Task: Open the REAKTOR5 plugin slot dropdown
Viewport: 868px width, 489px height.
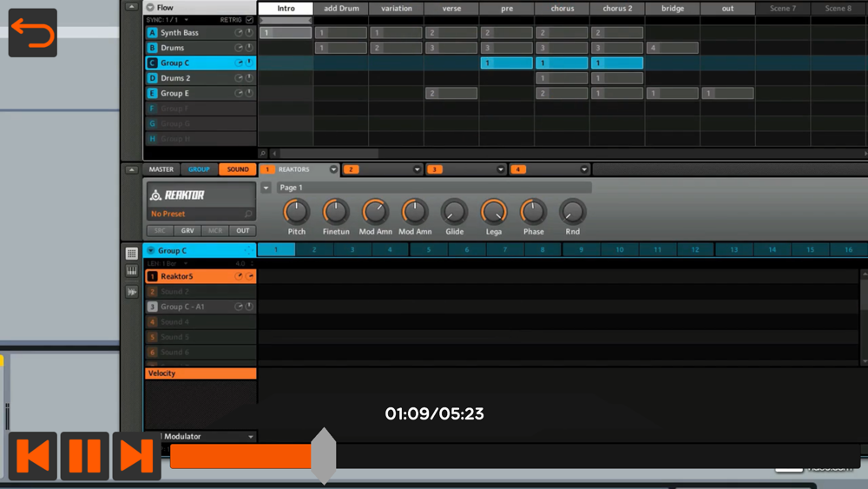Action: (333, 169)
